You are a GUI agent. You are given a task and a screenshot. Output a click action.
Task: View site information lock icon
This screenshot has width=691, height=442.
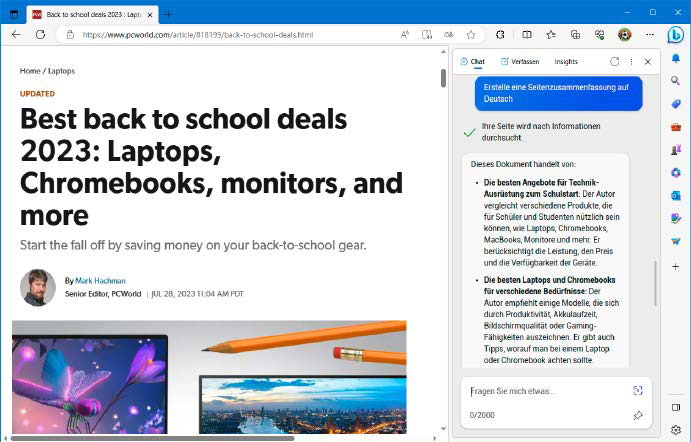tap(70, 34)
